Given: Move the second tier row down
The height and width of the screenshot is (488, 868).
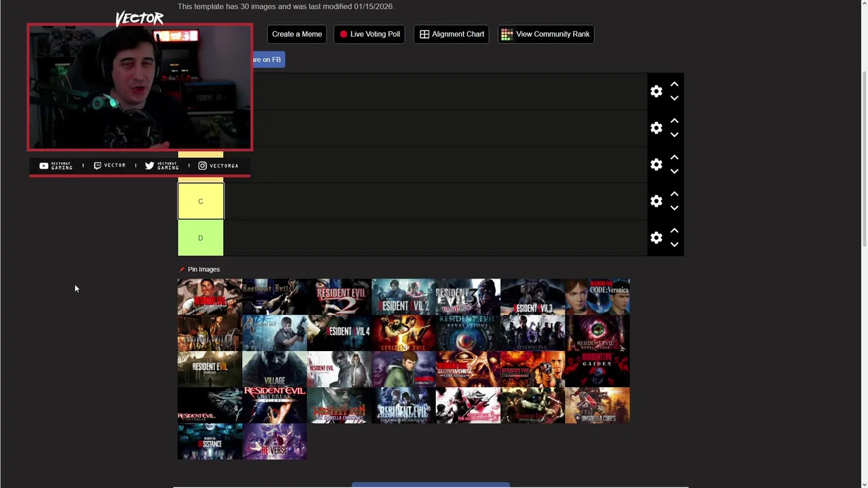Looking at the screenshot, I should point(674,135).
